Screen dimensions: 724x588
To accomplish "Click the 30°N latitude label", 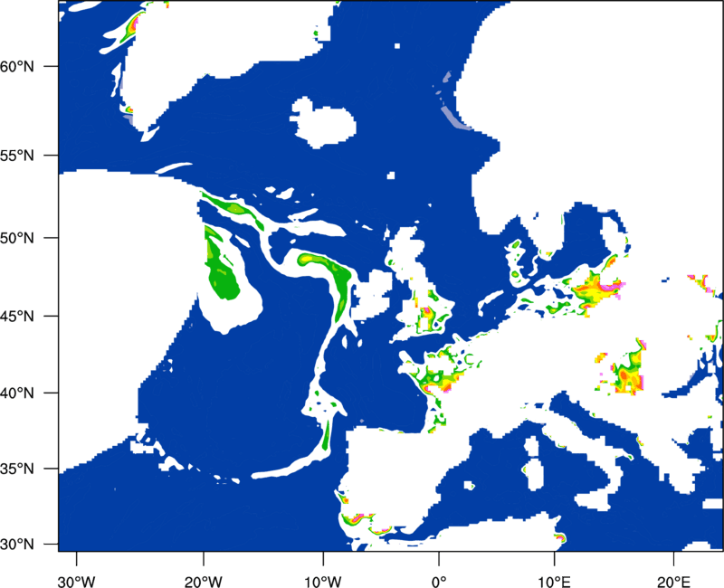I will coord(17,545).
